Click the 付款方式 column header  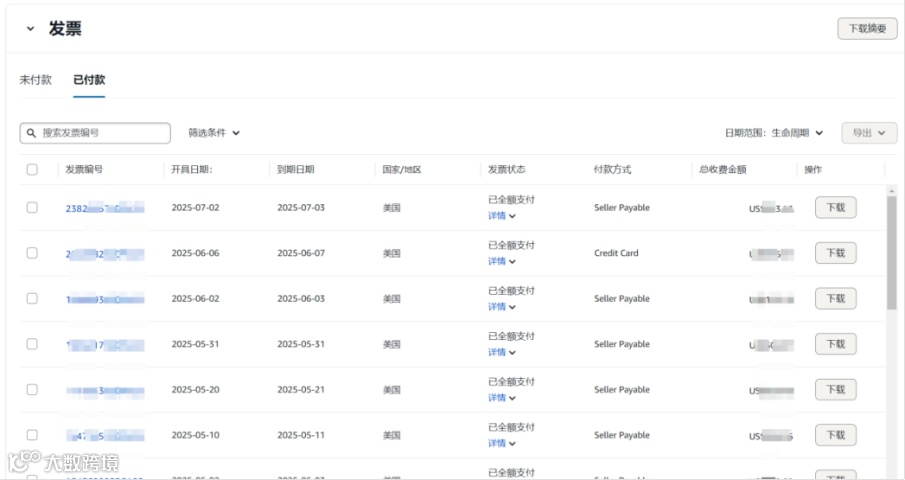(x=612, y=169)
